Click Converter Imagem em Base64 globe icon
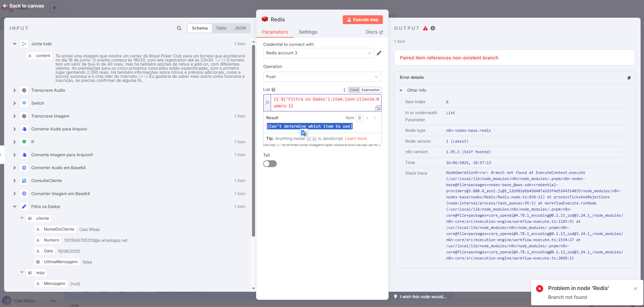644x307 pixels. point(24,194)
